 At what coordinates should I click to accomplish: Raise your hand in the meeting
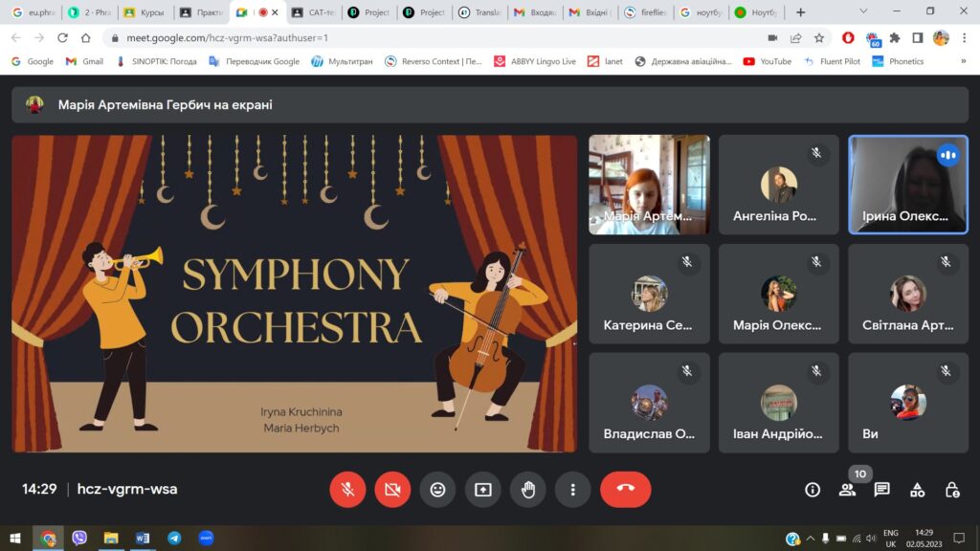point(527,490)
